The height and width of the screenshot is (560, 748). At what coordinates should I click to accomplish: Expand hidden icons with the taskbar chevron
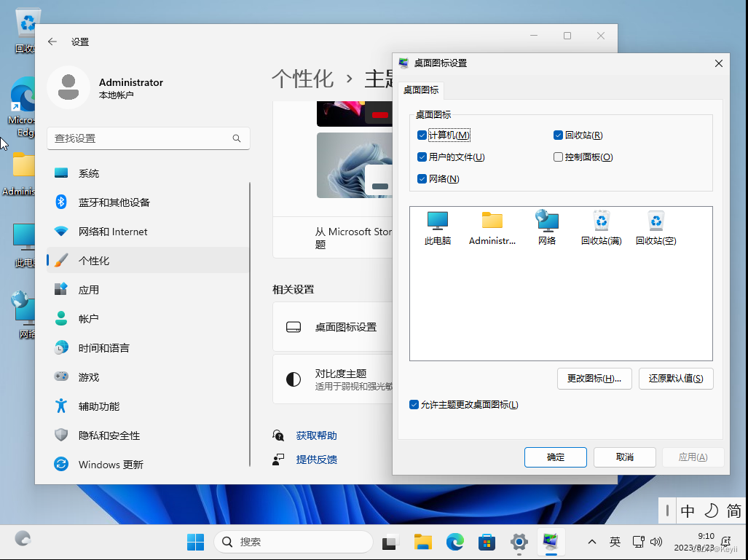click(592, 543)
